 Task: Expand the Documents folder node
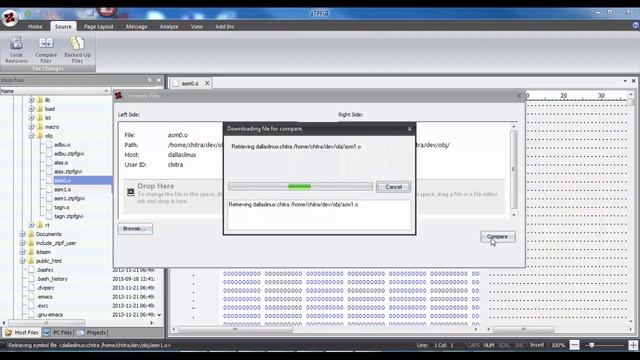22,234
